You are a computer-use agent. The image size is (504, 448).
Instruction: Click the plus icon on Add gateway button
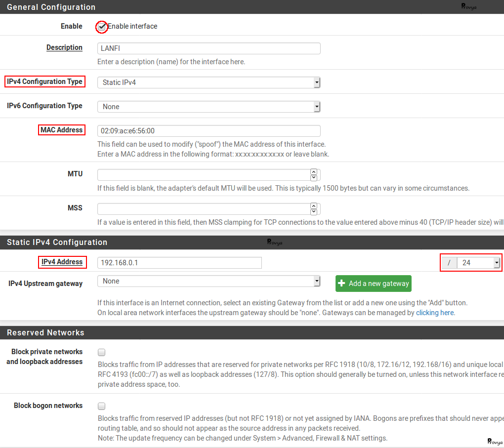pyautogui.click(x=341, y=283)
